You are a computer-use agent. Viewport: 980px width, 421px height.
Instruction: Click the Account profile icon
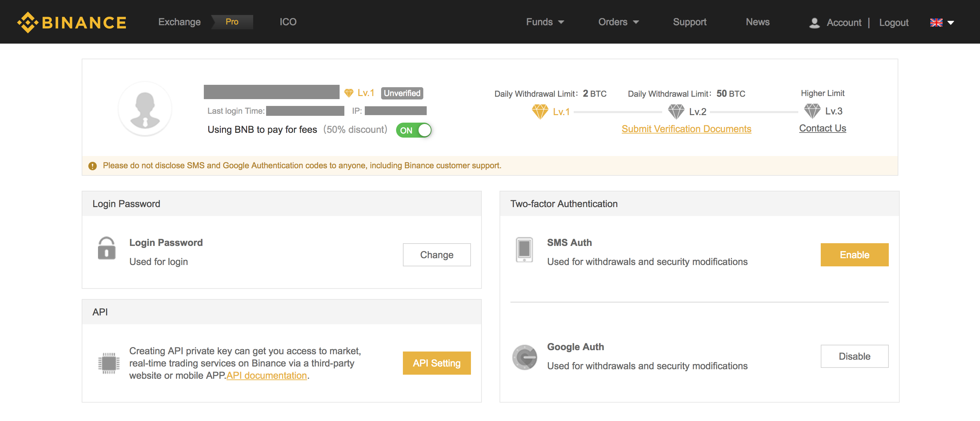tap(814, 22)
